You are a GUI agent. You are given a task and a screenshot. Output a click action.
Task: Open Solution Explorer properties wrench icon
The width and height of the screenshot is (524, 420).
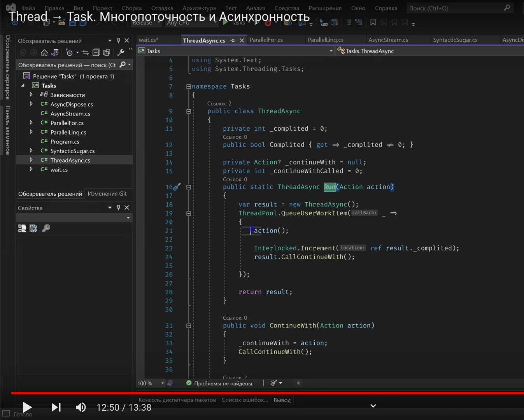pyautogui.click(x=121, y=52)
